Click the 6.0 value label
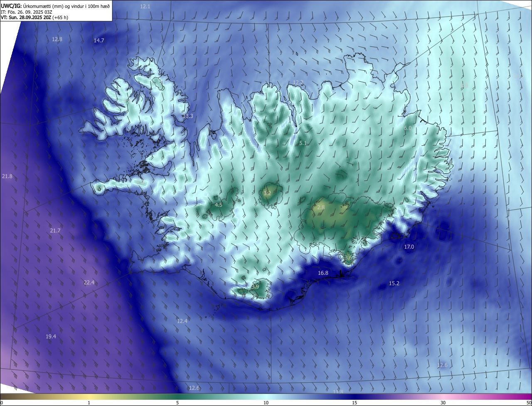The height and width of the screenshot is (406, 532). click(408, 128)
